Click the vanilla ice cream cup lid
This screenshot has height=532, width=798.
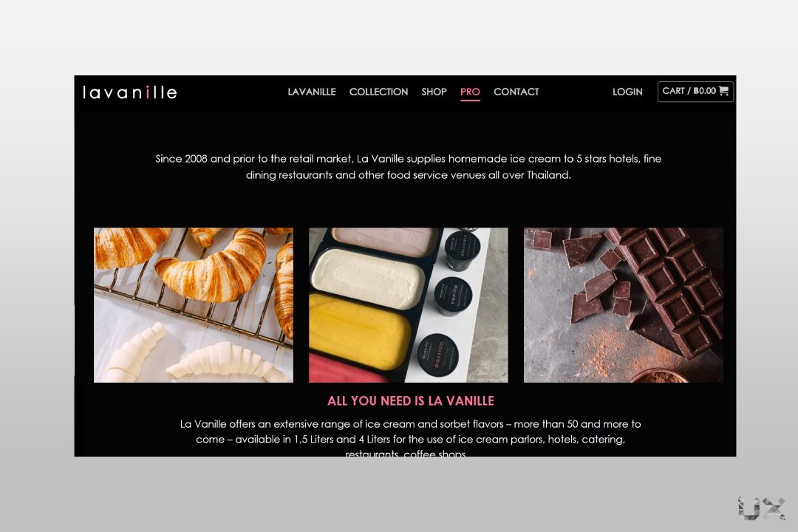click(x=453, y=296)
